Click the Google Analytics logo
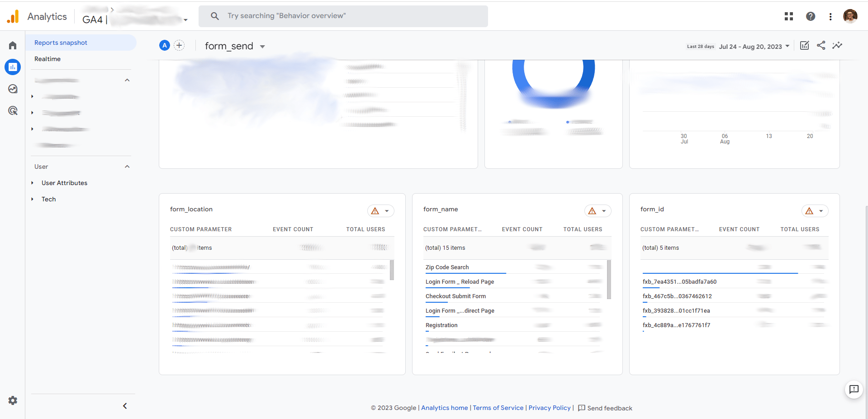This screenshot has height=419, width=868. tap(13, 16)
